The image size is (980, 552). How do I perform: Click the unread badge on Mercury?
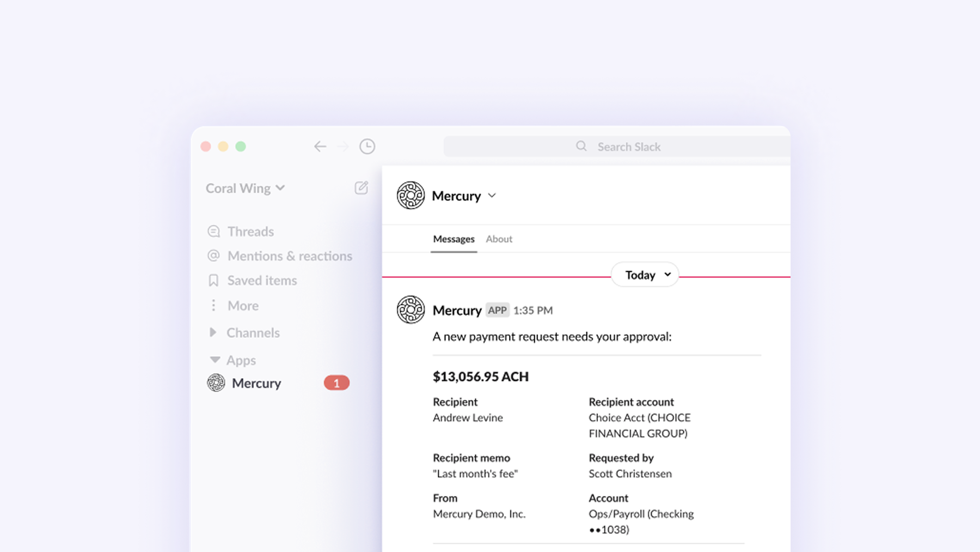[336, 383]
